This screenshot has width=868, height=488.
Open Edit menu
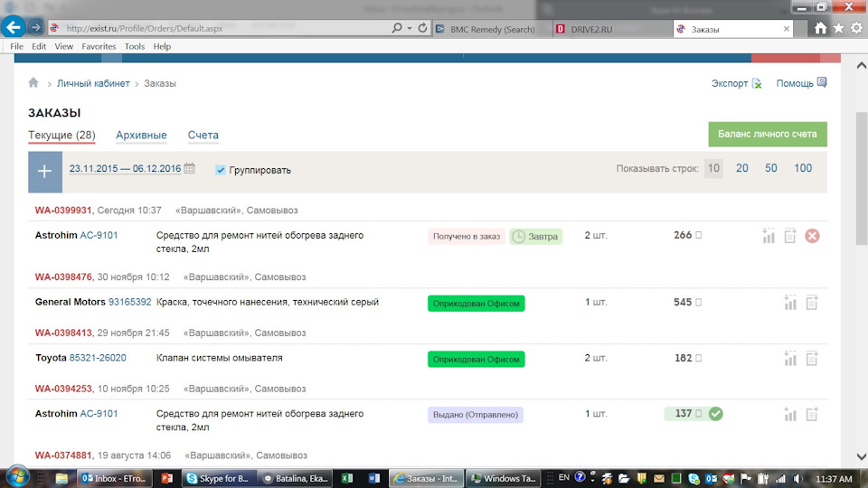pos(39,46)
